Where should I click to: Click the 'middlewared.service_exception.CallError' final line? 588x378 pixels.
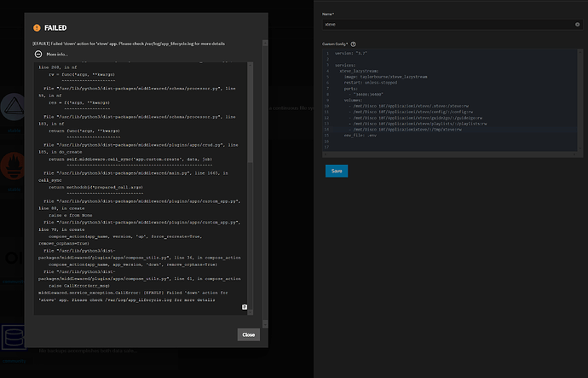pyautogui.click(x=133, y=296)
